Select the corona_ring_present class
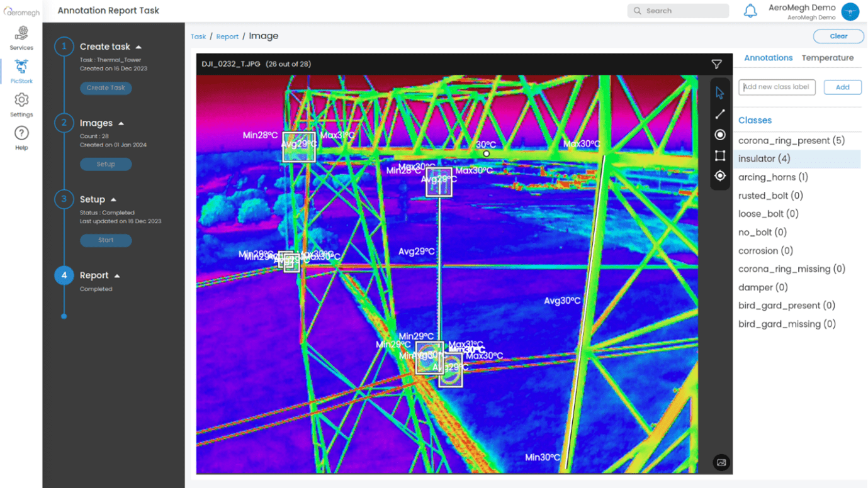 click(x=791, y=141)
